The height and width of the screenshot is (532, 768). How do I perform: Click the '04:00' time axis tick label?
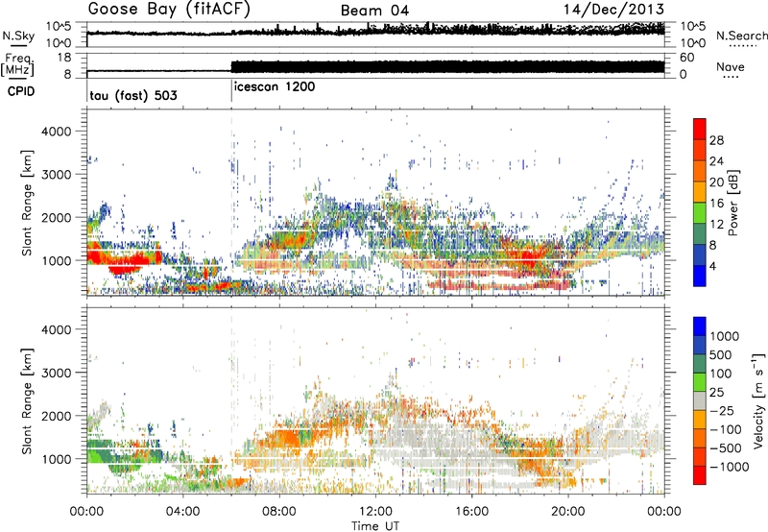183,512
